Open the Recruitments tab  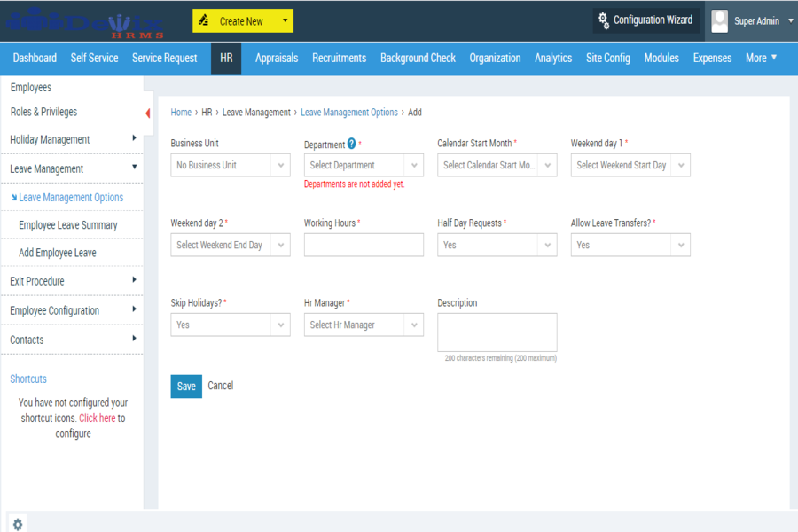click(340, 58)
